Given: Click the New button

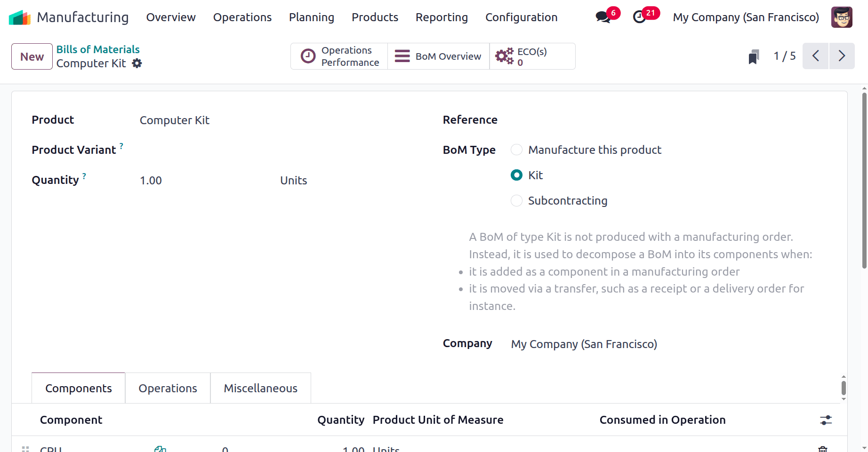Looking at the screenshot, I should click(32, 56).
